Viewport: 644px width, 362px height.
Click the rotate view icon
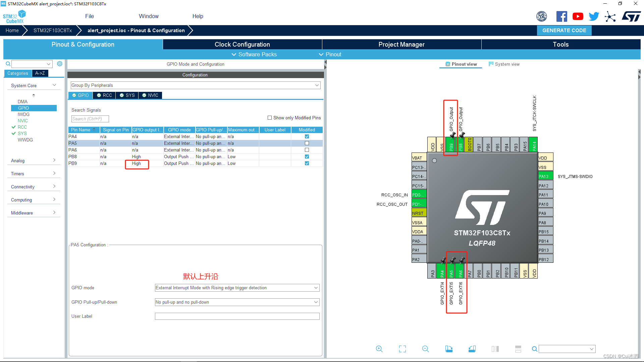(449, 349)
